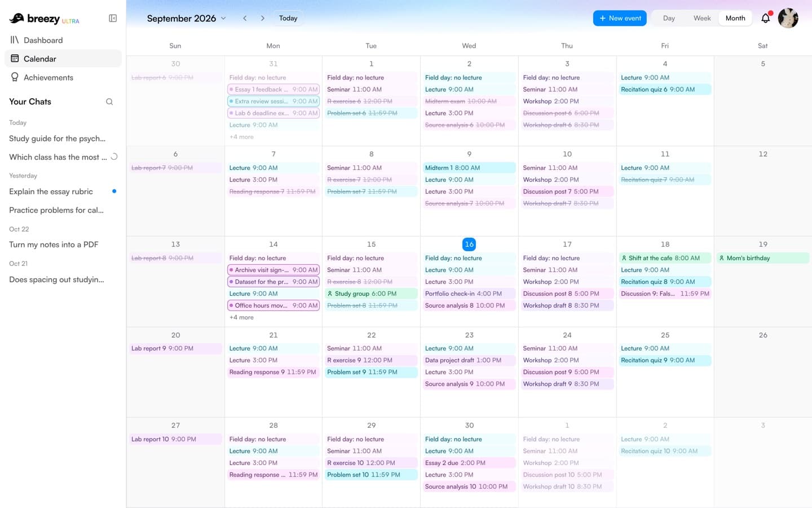This screenshot has width=812, height=508.
Task: Select day 12 cell
Action: (x=763, y=191)
